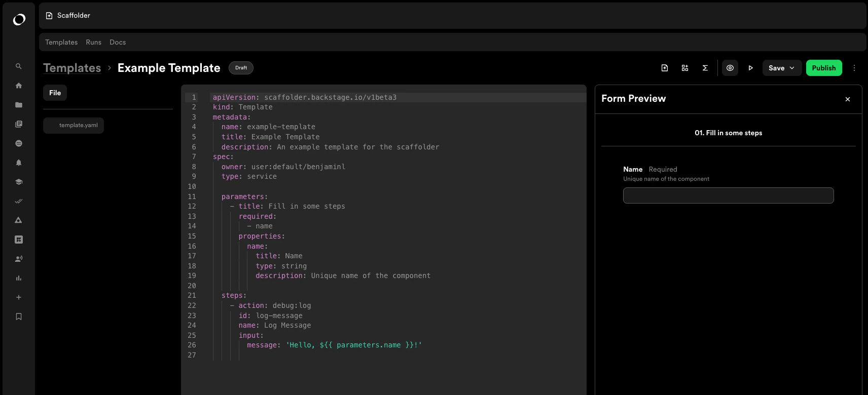
Task: Click 'type: service' line in editor
Action: (249, 176)
